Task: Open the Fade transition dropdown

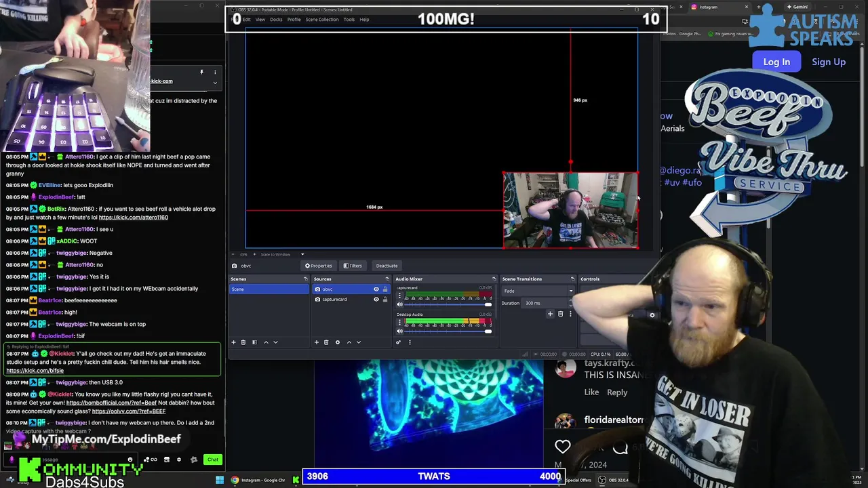Action: (x=538, y=291)
